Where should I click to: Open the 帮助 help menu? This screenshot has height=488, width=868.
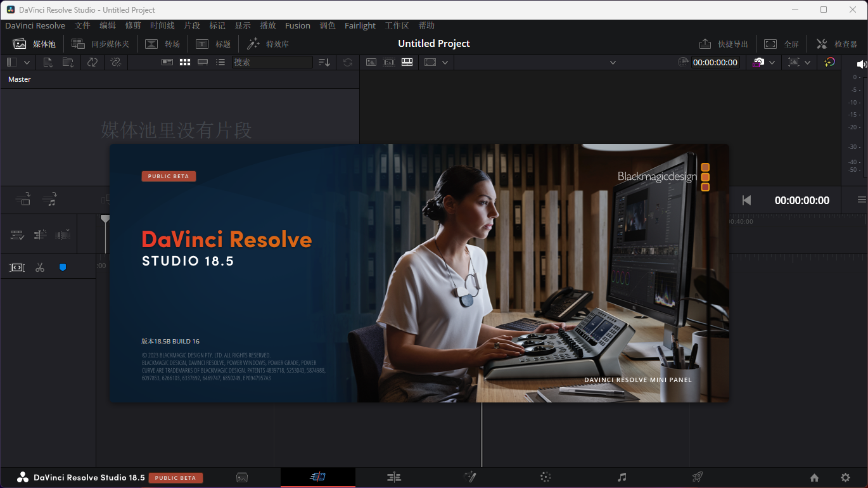(426, 25)
